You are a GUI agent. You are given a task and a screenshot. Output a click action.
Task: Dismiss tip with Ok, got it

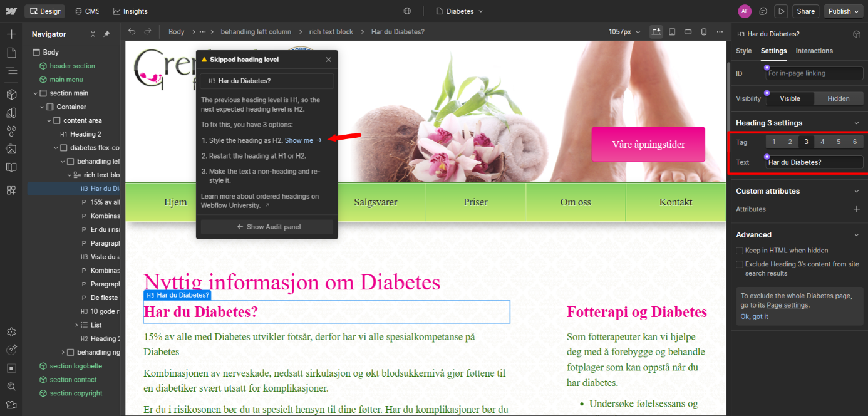[x=754, y=316]
